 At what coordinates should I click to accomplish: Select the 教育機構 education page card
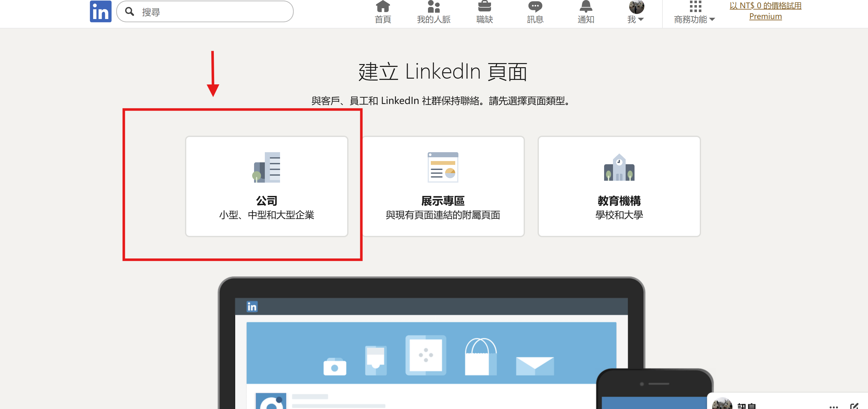[x=619, y=186]
